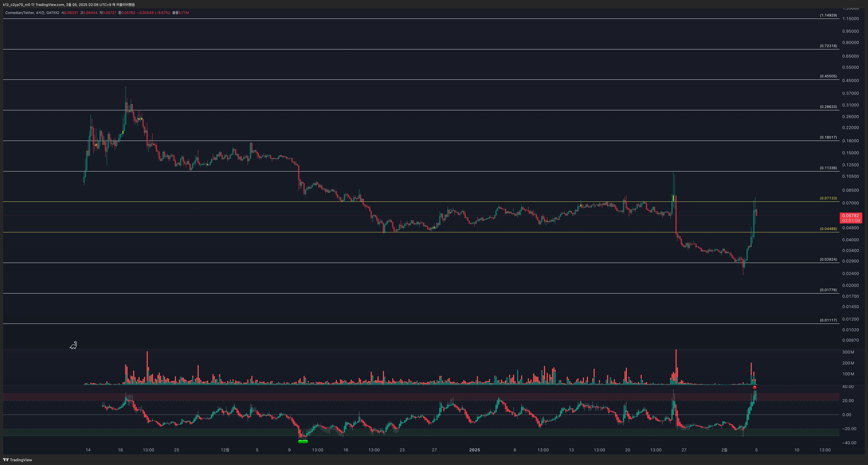Click the green oversold signal dots on oscillator
The image size is (868, 465).
(303, 441)
